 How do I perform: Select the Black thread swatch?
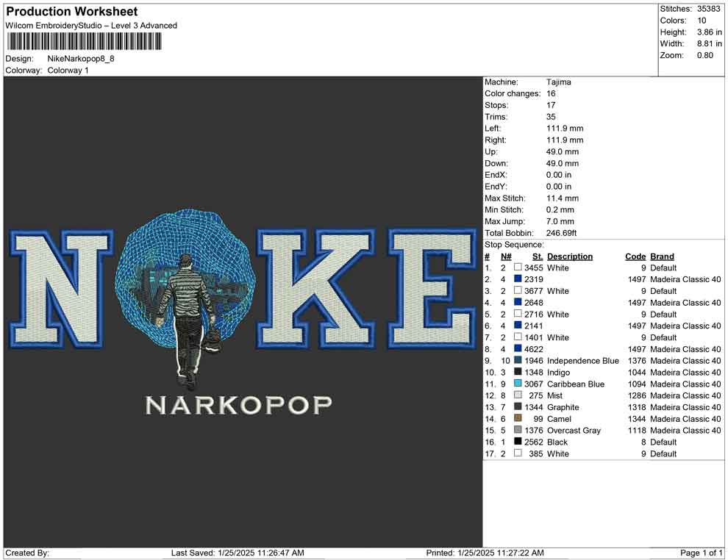point(517,442)
